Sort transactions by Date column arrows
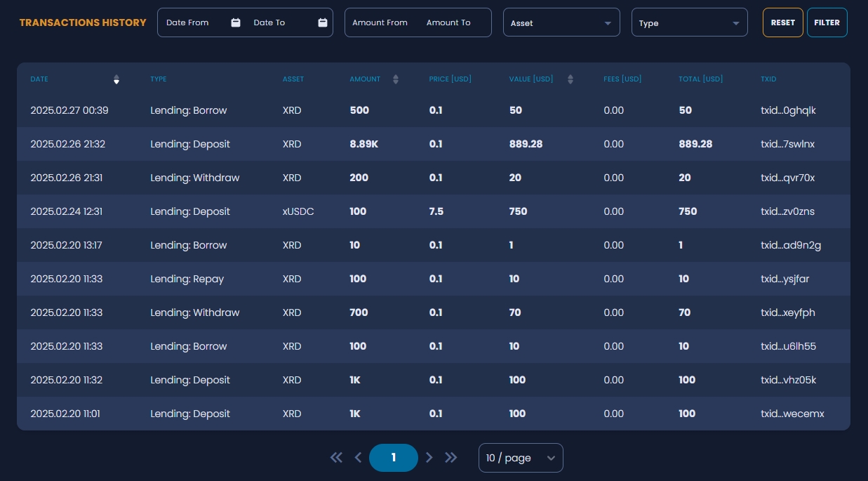 pos(116,79)
